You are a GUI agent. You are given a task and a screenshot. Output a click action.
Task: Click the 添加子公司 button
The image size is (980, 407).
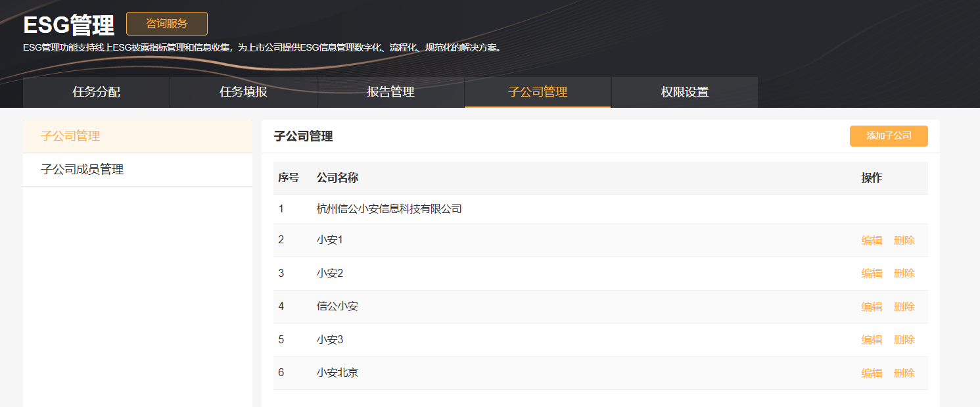pos(889,136)
